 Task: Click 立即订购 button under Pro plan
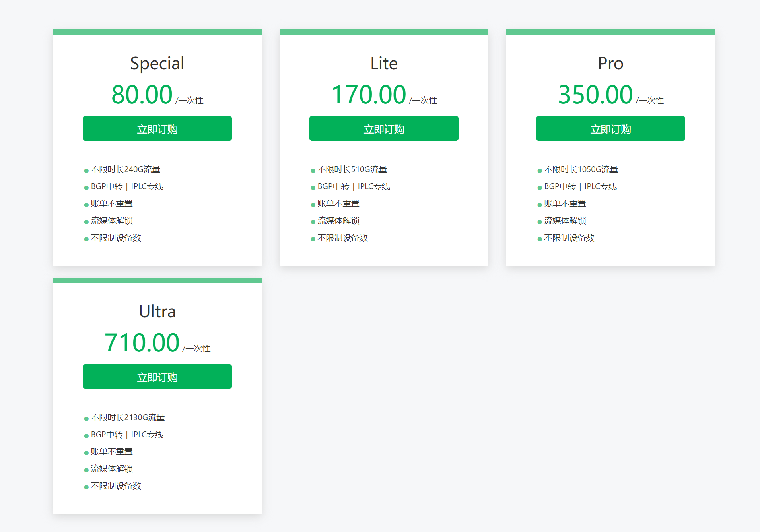pyautogui.click(x=610, y=128)
